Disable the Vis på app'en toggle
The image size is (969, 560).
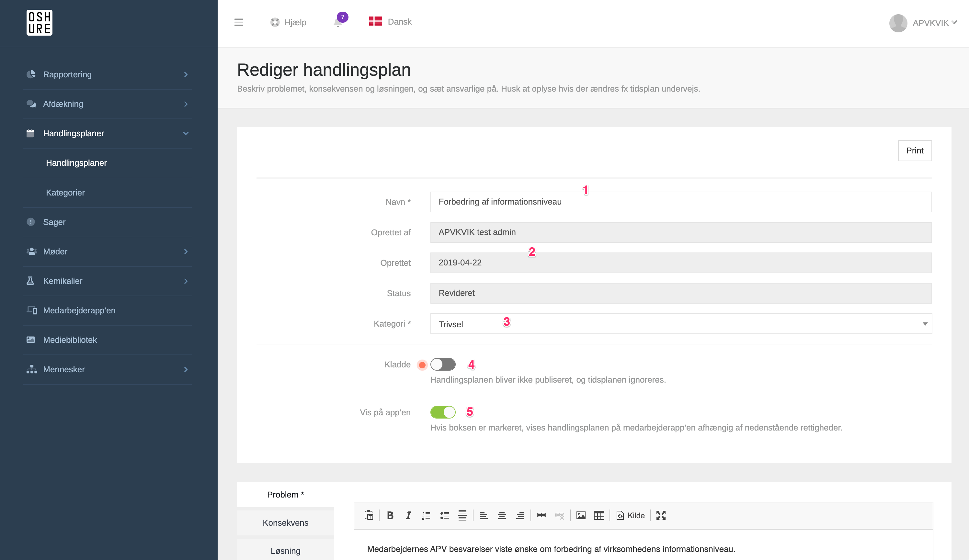(x=443, y=412)
